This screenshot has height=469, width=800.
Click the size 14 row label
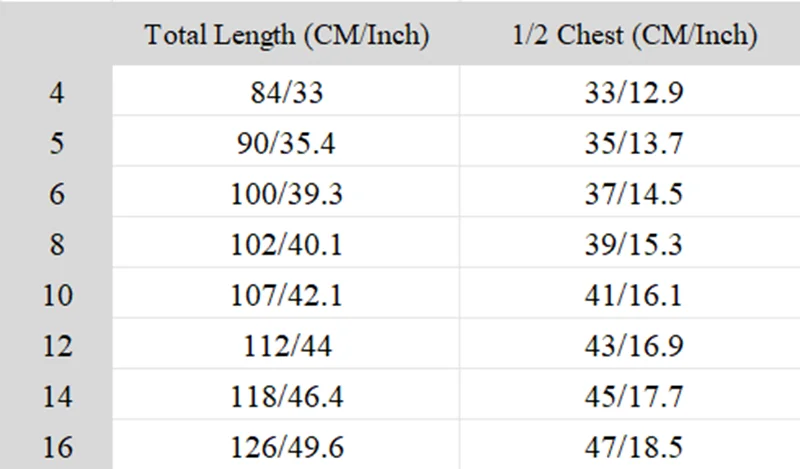pyautogui.click(x=56, y=397)
